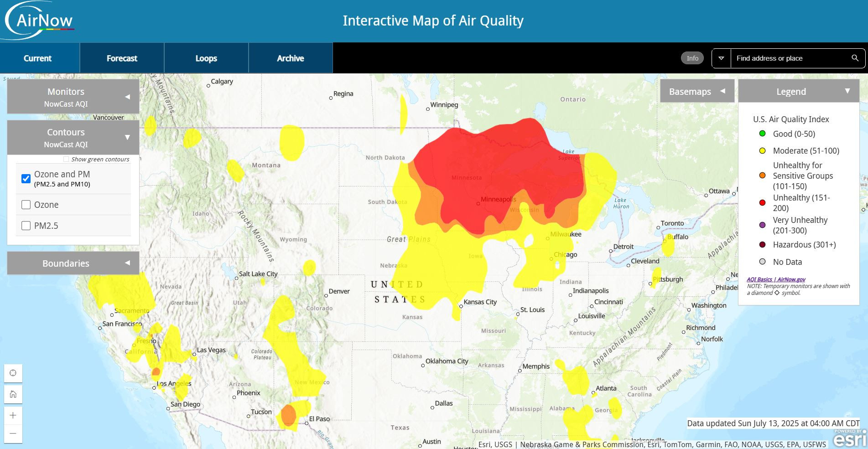Click the Toronto city label
The height and width of the screenshot is (449, 868).
tap(672, 223)
